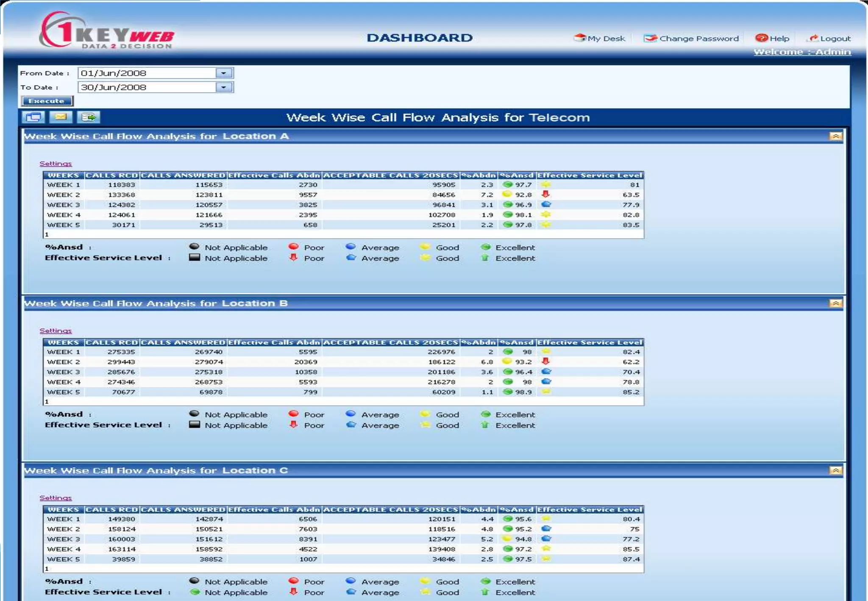The width and height of the screenshot is (868, 601).
Task: Click Location B legend blue Average circle
Action: click(351, 414)
